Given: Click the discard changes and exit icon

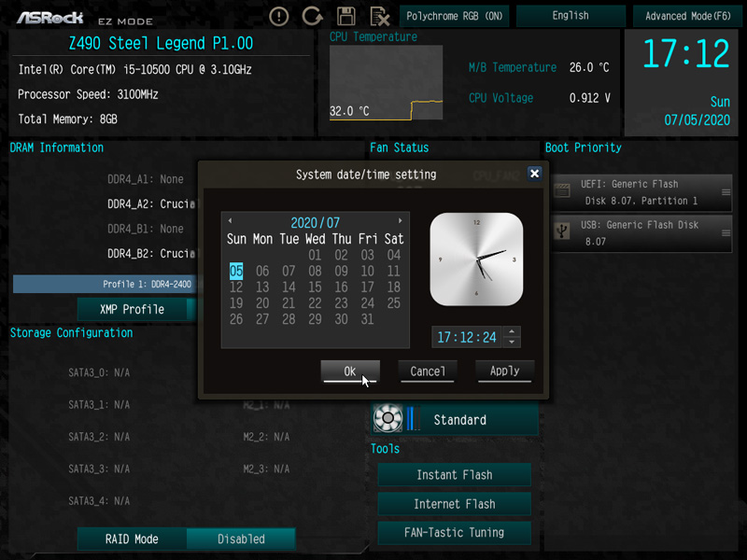Looking at the screenshot, I should 380,17.
